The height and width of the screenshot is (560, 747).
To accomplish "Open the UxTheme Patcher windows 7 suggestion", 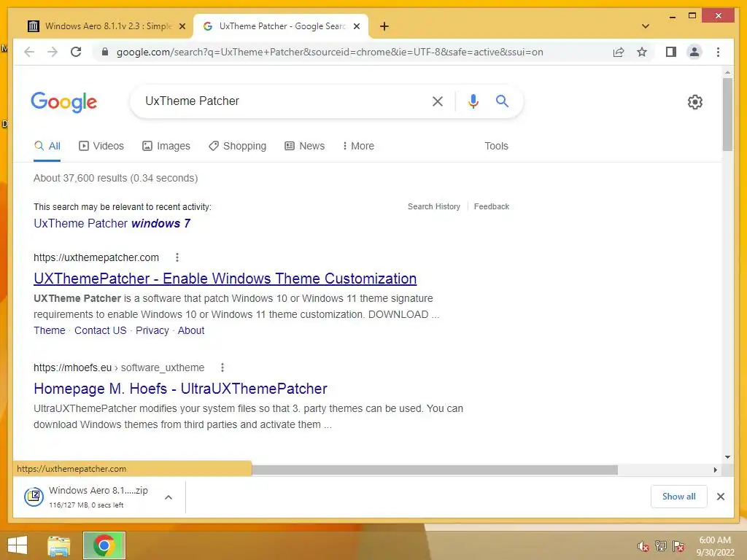I will point(112,223).
